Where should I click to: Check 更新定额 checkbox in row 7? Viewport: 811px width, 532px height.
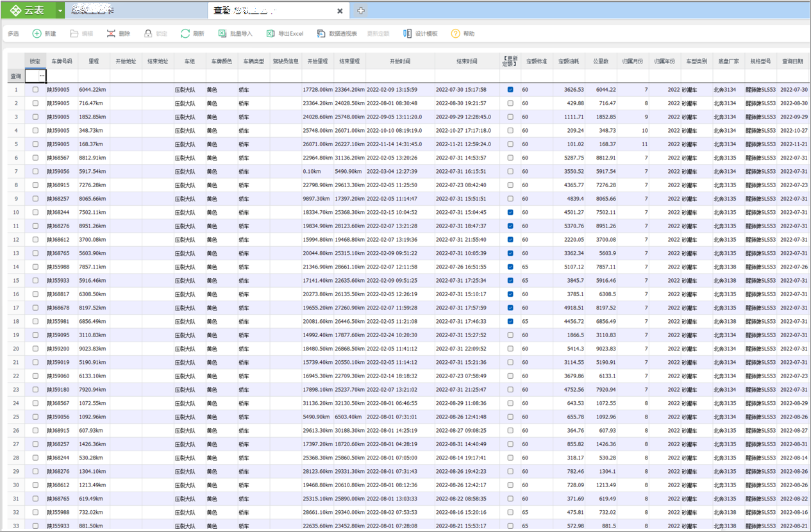[510, 171]
